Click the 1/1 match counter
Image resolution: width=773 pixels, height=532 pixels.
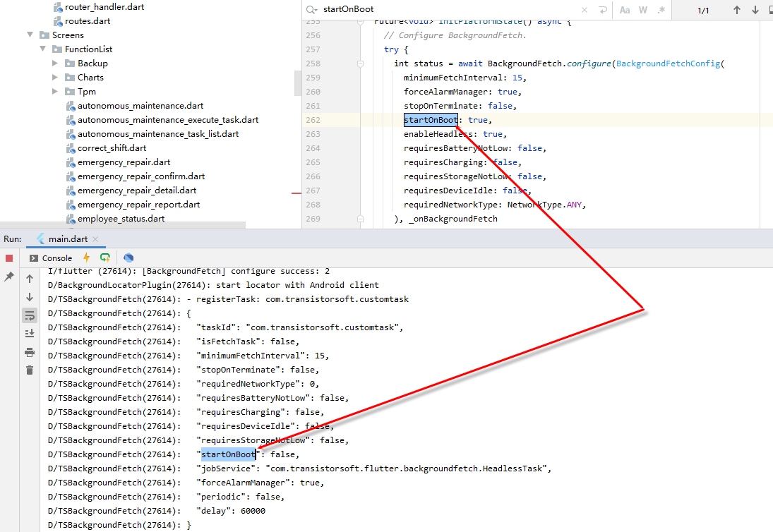(703, 11)
